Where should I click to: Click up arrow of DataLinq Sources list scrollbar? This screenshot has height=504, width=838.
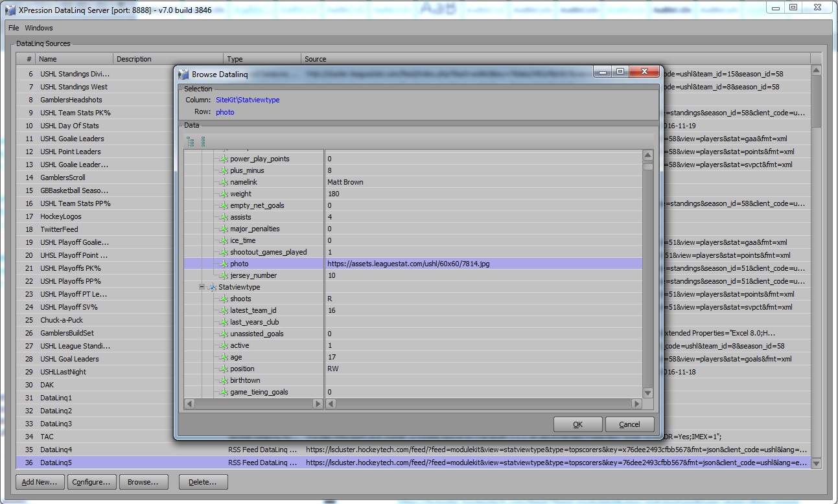pos(816,71)
